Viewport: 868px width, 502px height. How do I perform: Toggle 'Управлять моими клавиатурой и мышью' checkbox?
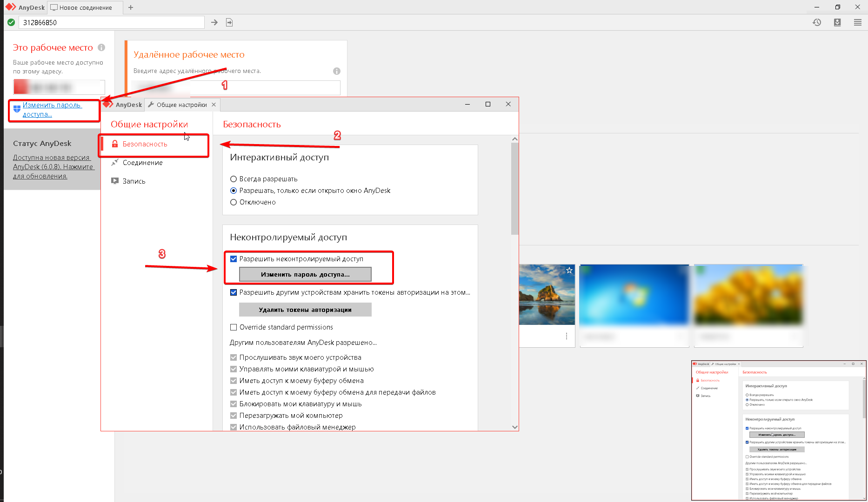tap(234, 369)
